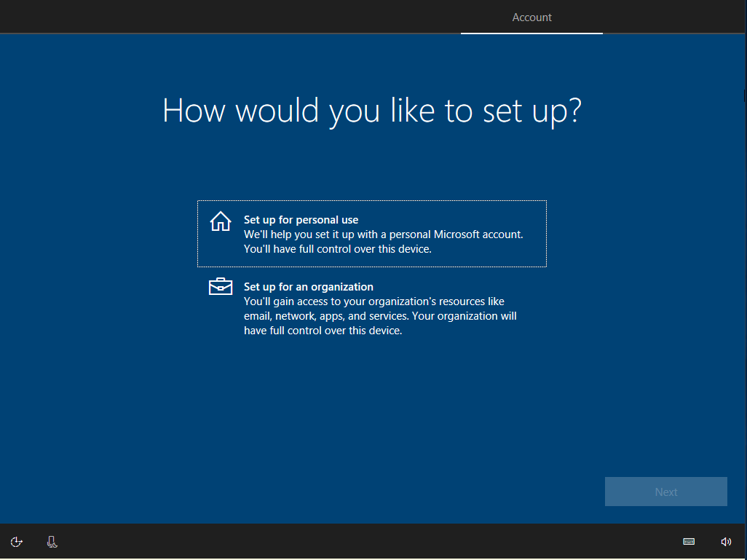Click the 'email, network, apps, and services' text line

[x=380, y=316]
